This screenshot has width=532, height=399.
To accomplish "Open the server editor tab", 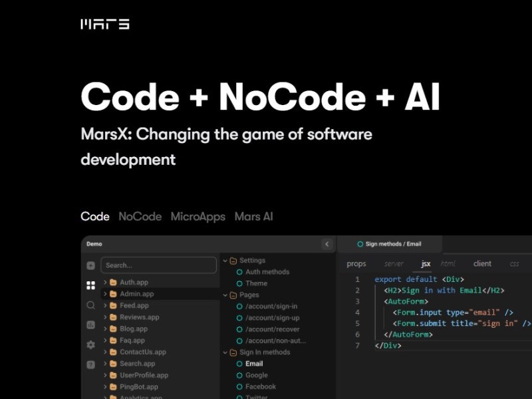I will (394, 263).
